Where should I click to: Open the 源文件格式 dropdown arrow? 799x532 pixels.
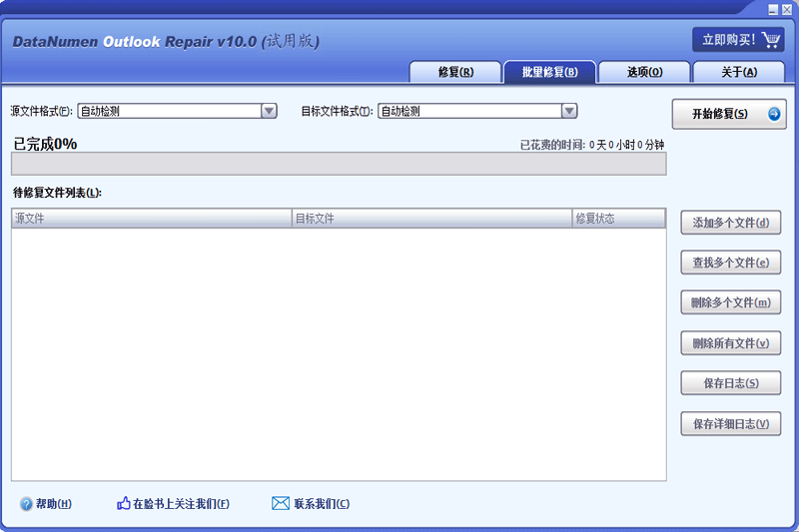point(269,111)
